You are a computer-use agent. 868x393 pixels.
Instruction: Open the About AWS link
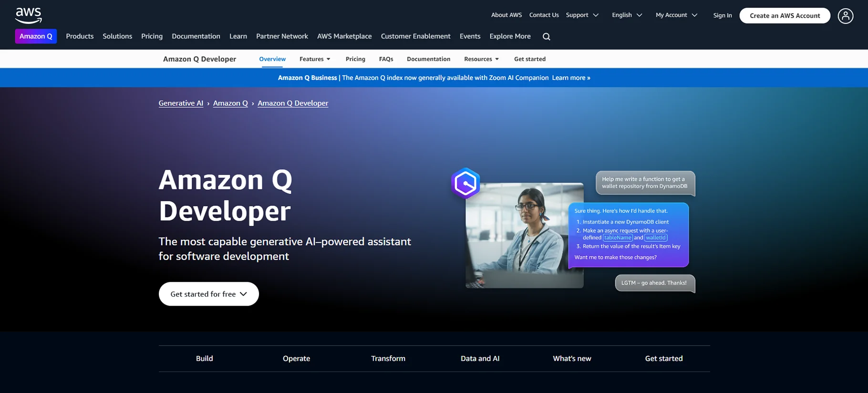tap(506, 15)
